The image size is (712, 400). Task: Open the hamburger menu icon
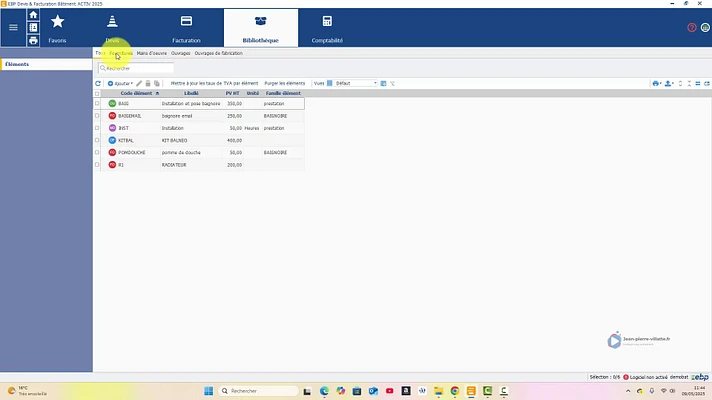13,28
